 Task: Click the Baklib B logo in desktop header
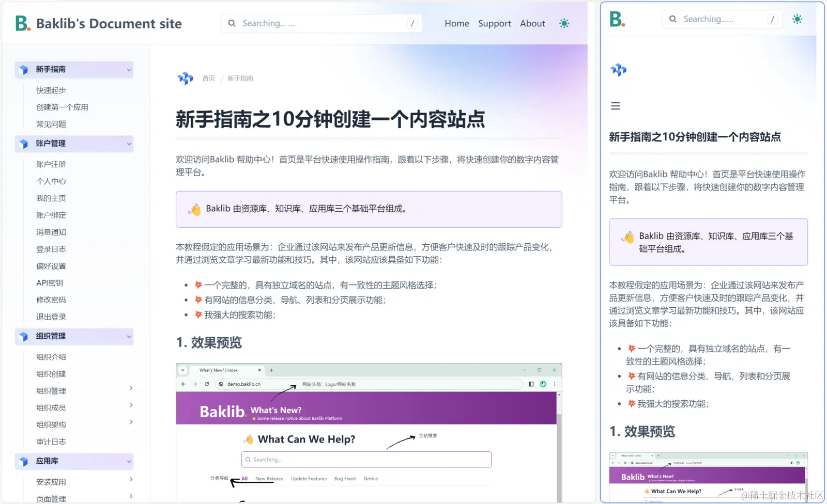(x=23, y=23)
